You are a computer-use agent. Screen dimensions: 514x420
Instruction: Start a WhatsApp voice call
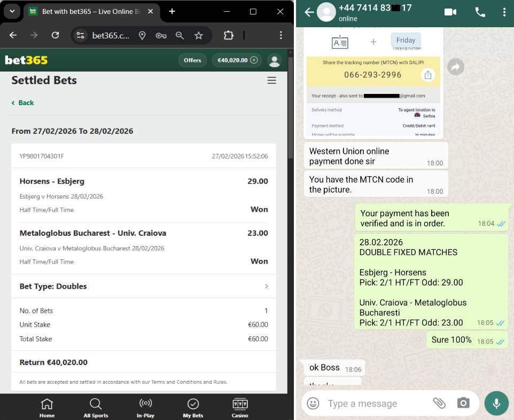[480, 12]
